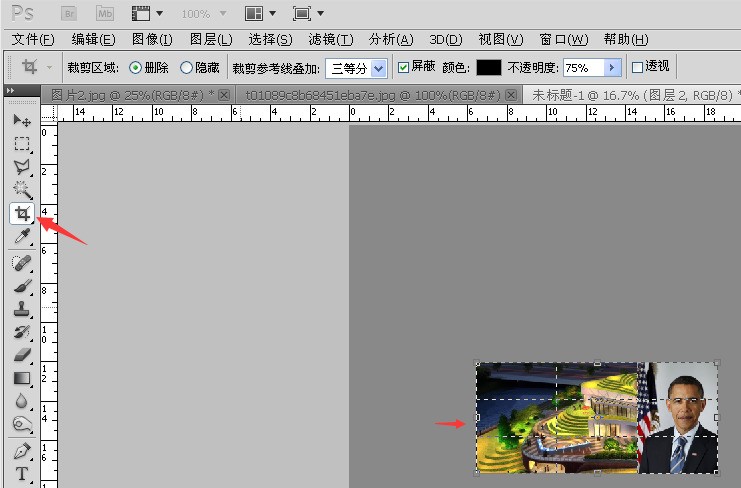Open the 滤镜(T) menu
Viewport: 741px width, 488px height.
coord(330,40)
